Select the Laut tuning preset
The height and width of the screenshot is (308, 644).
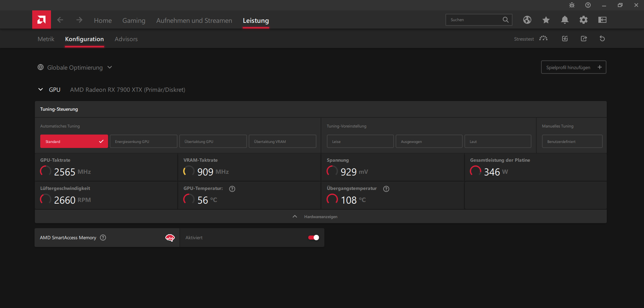coord(498,142)
